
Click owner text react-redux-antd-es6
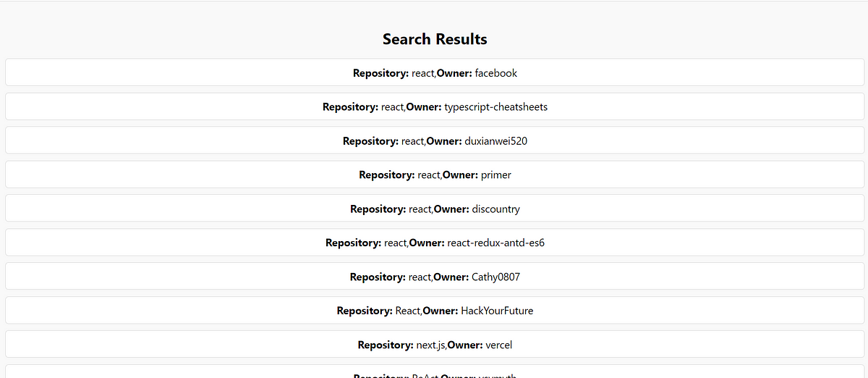point(496,243)
